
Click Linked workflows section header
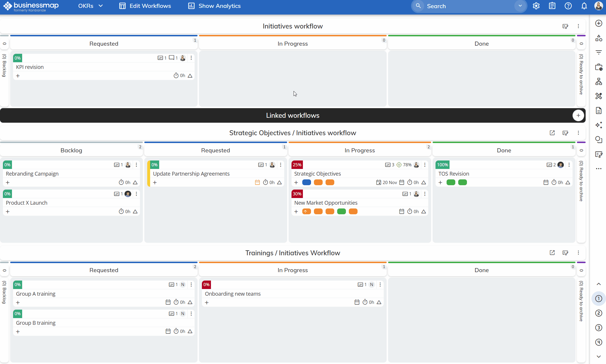click(x=293, y=115)
